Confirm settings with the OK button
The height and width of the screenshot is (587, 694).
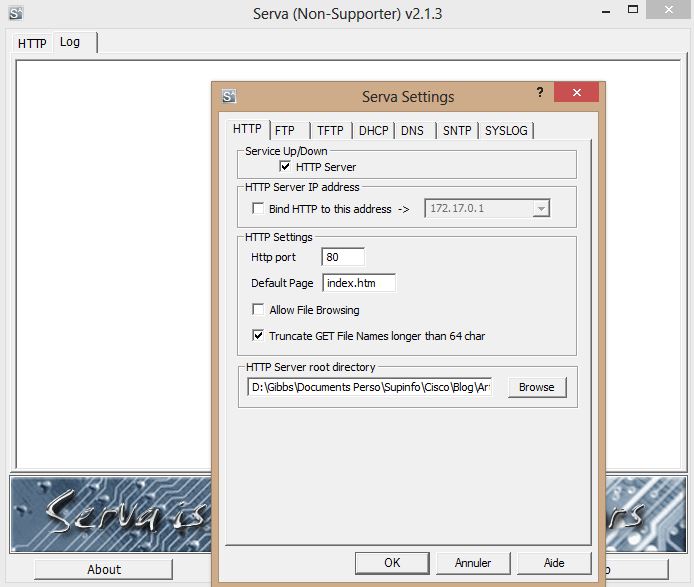[x=392, y=563]
